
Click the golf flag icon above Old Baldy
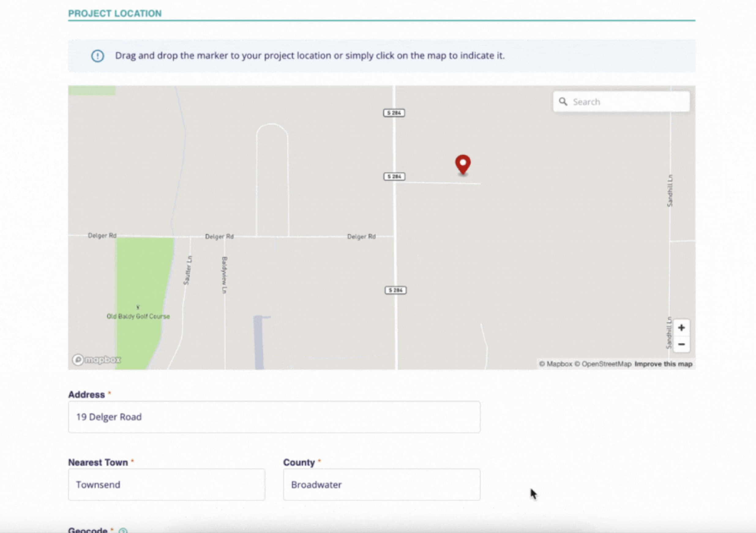click(138, 307)
